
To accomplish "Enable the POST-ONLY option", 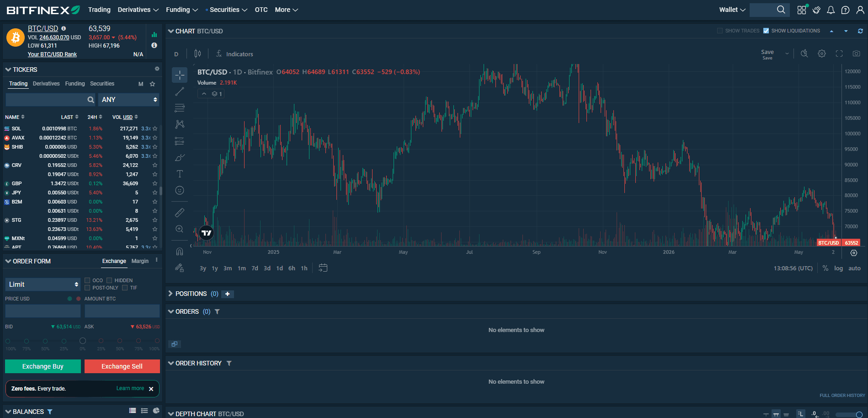I will pos(87,288).
